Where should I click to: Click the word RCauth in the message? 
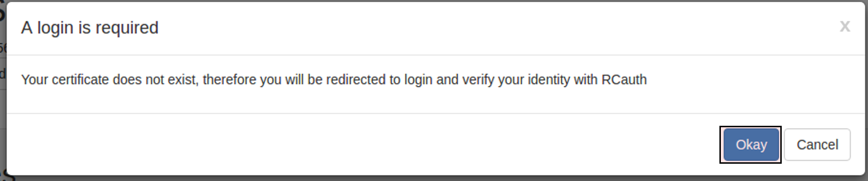[624, 80]
